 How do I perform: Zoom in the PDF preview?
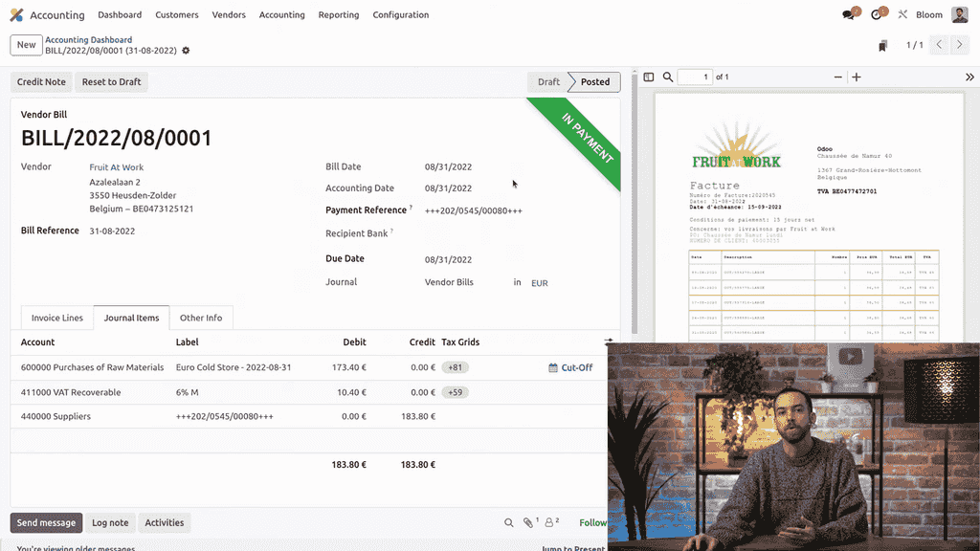click(x=857, y=77)
